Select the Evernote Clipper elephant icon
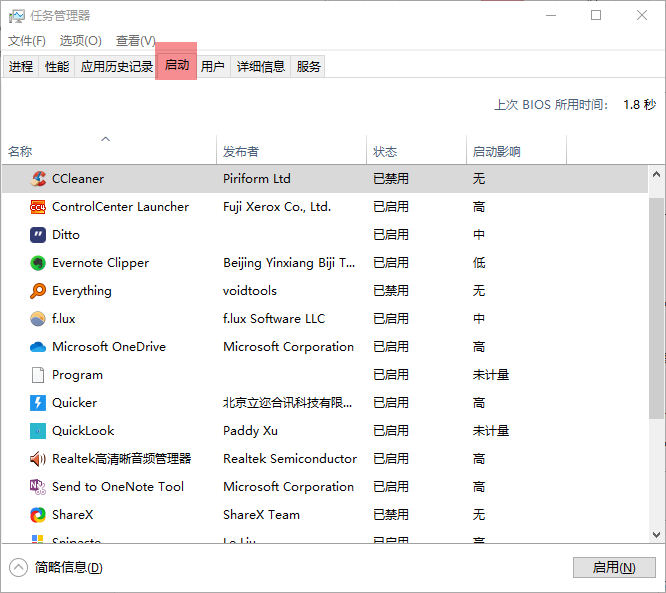The width and height of the screenshot is (666, 593). tap(38, 263)
